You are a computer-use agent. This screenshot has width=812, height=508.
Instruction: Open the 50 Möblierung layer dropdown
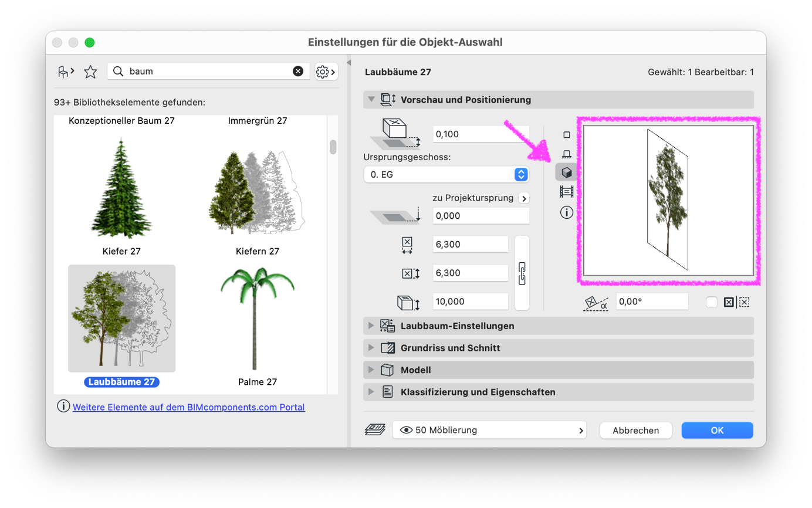[490, 430]
